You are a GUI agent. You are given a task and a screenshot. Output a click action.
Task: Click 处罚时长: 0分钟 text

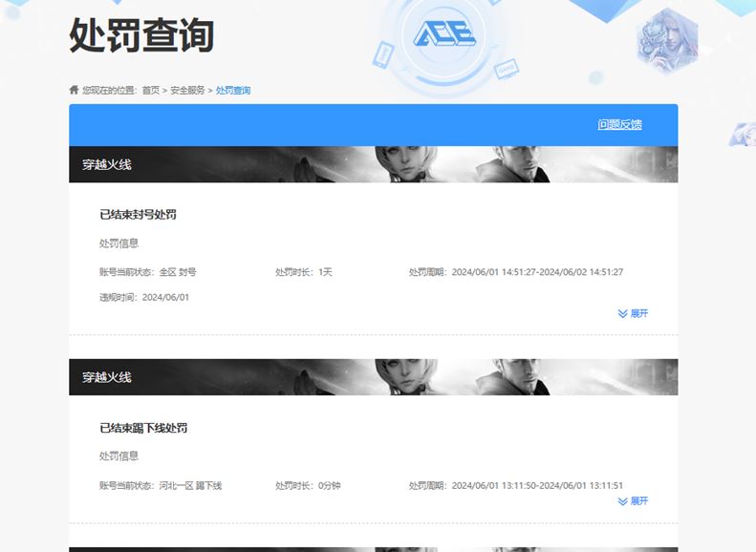(308, 485)
